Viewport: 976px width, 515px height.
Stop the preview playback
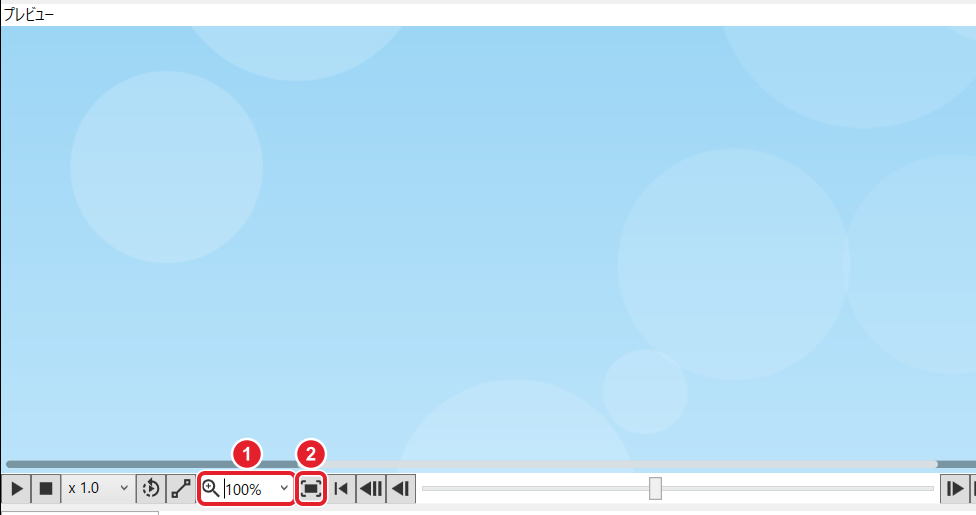click(x=45, y=489)
